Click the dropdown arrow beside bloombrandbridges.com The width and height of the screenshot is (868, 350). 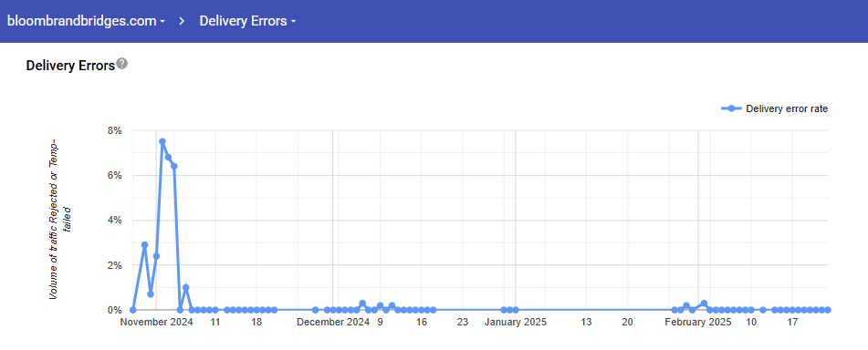point(162,22)
